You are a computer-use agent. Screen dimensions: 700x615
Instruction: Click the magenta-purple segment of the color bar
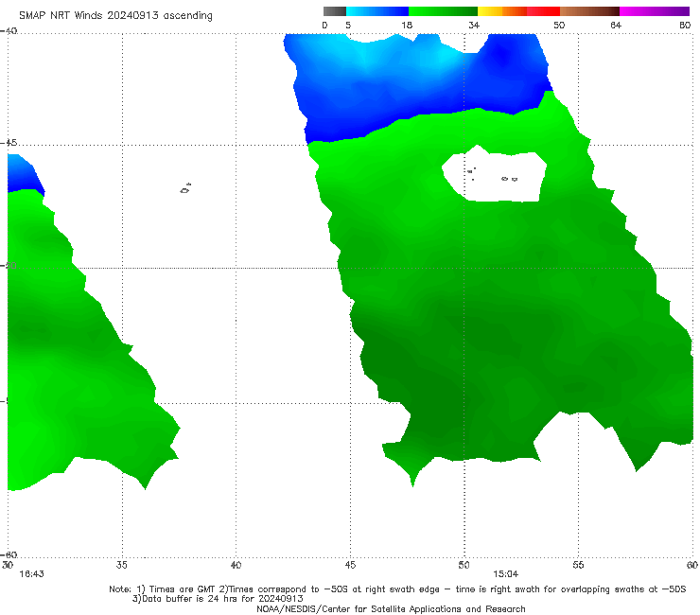click(x=655, y=11)
